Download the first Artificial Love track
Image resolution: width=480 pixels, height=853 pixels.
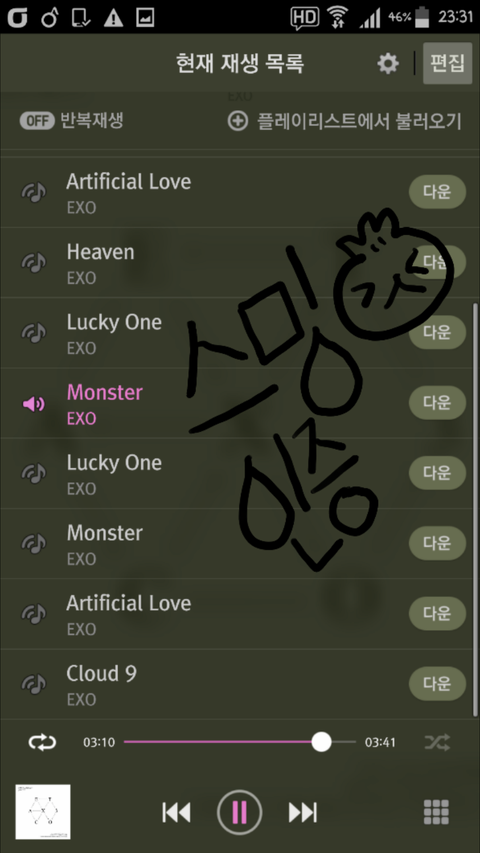pos(437,191)
